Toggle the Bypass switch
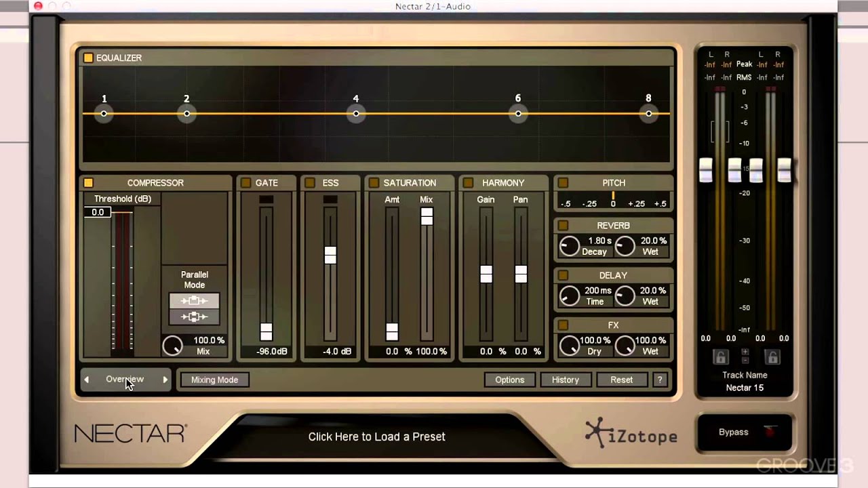This screenshot has width=868, height=488. click(745, 432)
